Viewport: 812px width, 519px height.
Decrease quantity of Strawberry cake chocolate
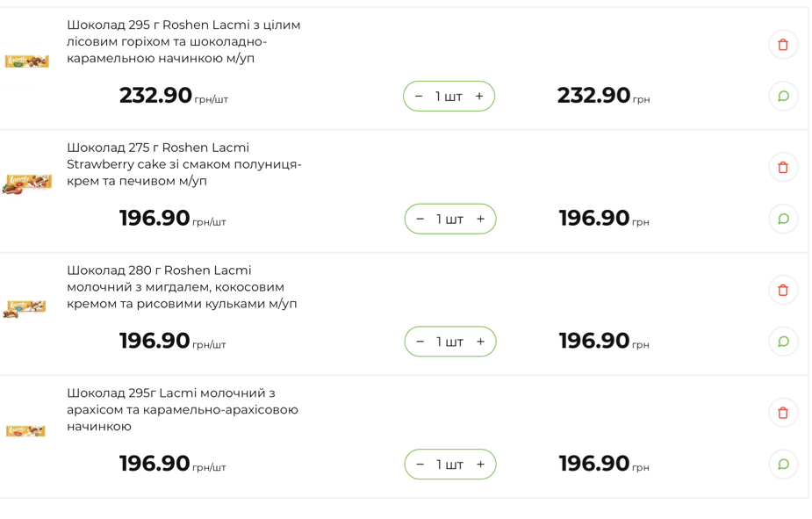click(420, 219)
